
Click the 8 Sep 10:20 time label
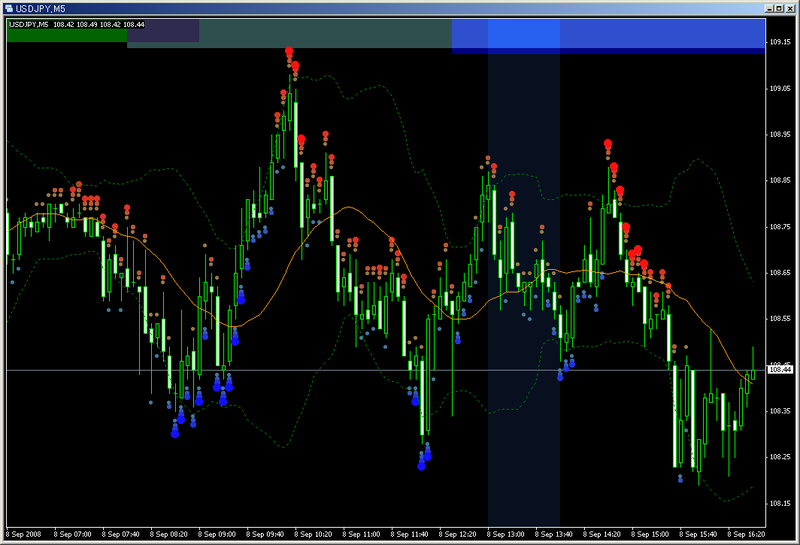coord(313,534)
